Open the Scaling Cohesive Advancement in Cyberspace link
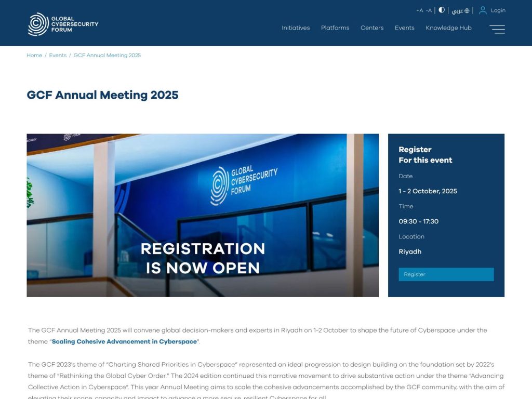Image resolution: width=532 pixels, height=399 pixels. point(124,342)
